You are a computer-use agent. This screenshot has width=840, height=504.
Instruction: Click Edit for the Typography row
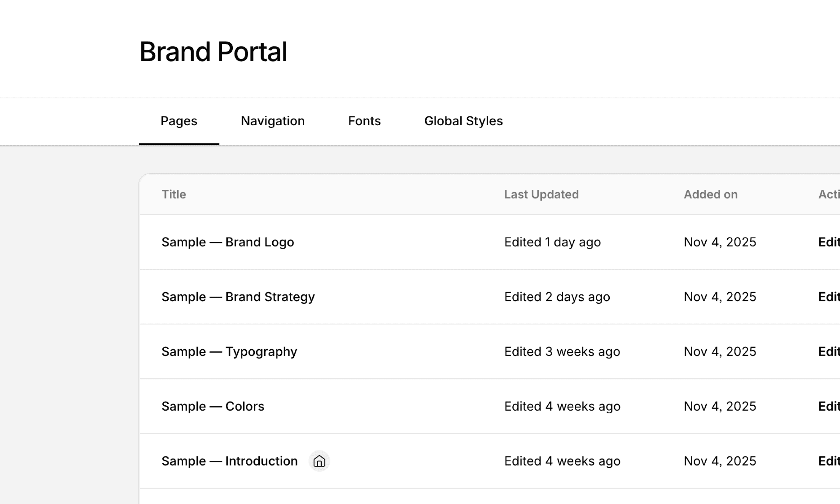point(828,351)
